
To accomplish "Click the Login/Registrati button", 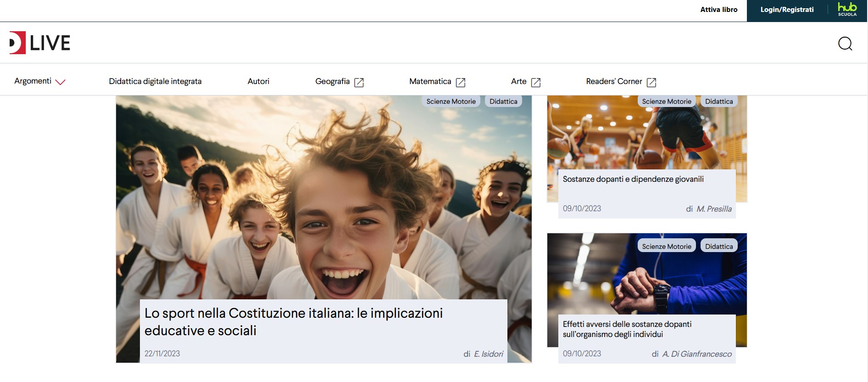I will click(x=787, y=10).
